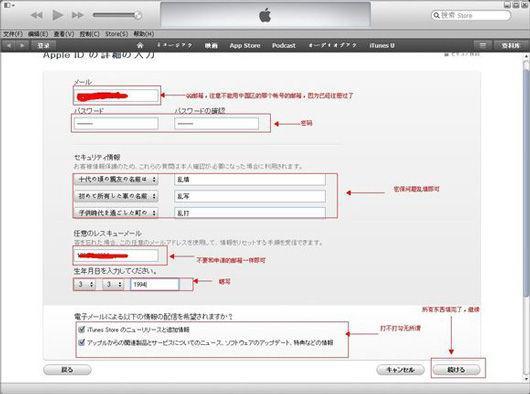530x394 pixels.
Task: Click the キャンセル cancel button
Action: click(400, 370)
